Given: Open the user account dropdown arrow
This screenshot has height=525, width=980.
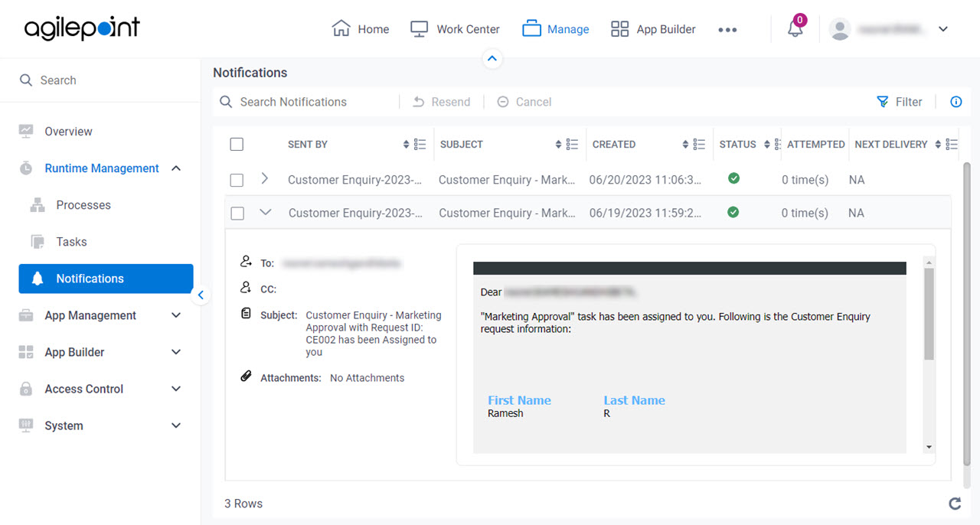Looking at the screenshot, I should point(943,29).
